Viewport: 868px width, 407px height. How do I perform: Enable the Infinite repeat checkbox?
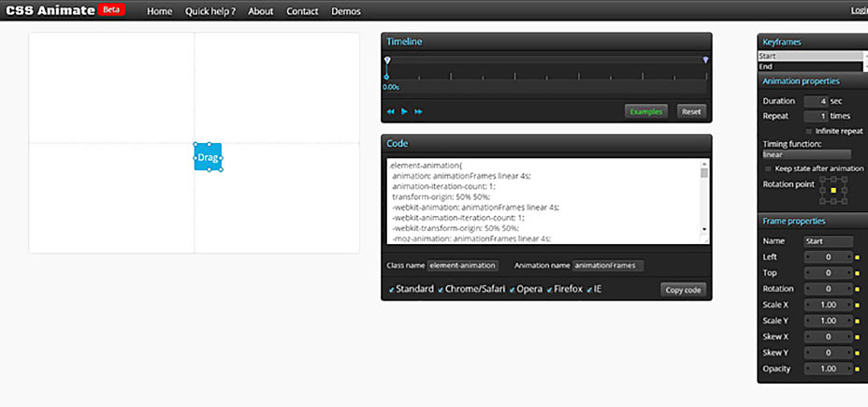click(x=809, y=130)
